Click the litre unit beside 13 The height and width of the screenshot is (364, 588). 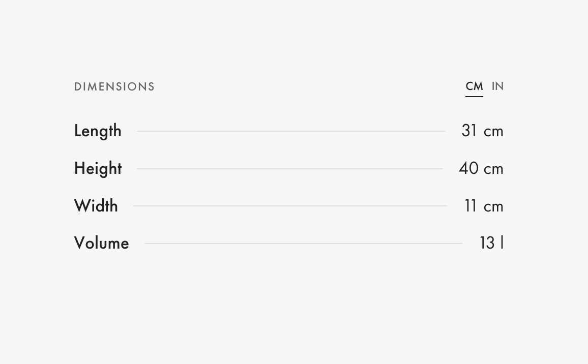502,243
